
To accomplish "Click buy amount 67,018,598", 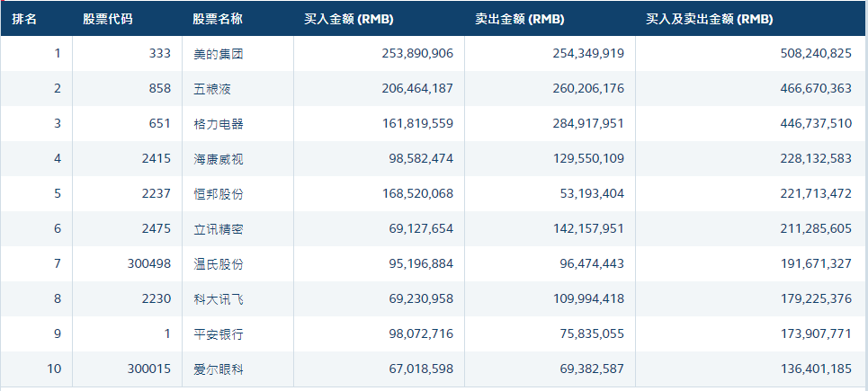I will (421, 369).
